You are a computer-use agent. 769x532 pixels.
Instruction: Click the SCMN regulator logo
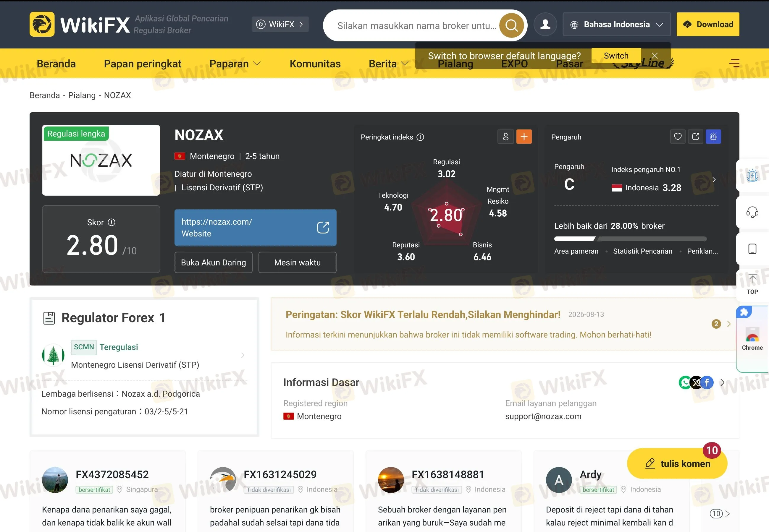click(53, 355)
